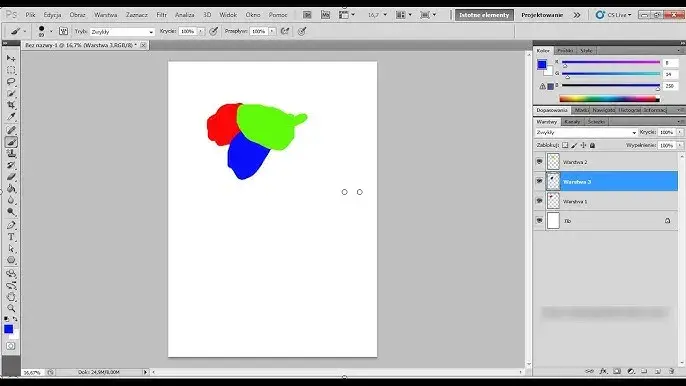Hide the Tło background layer eye
Image resolution: width=686 pixels, height=386 pixels.
point(539,221)
